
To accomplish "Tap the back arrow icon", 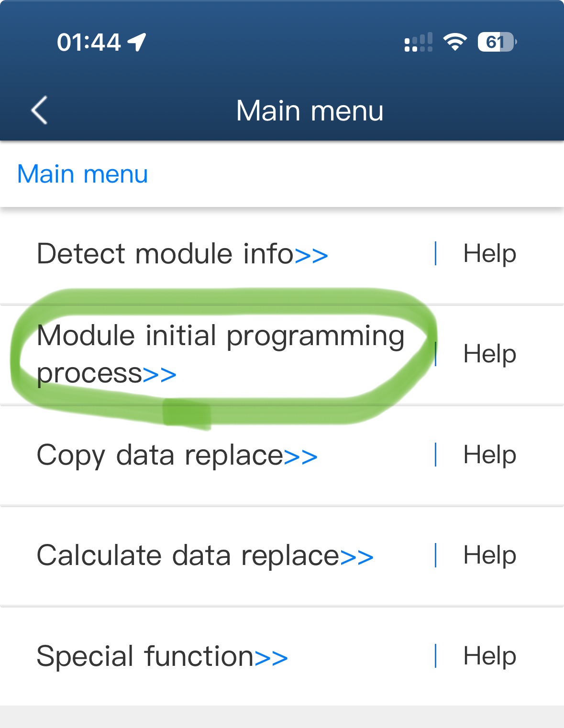I will 40,110.
